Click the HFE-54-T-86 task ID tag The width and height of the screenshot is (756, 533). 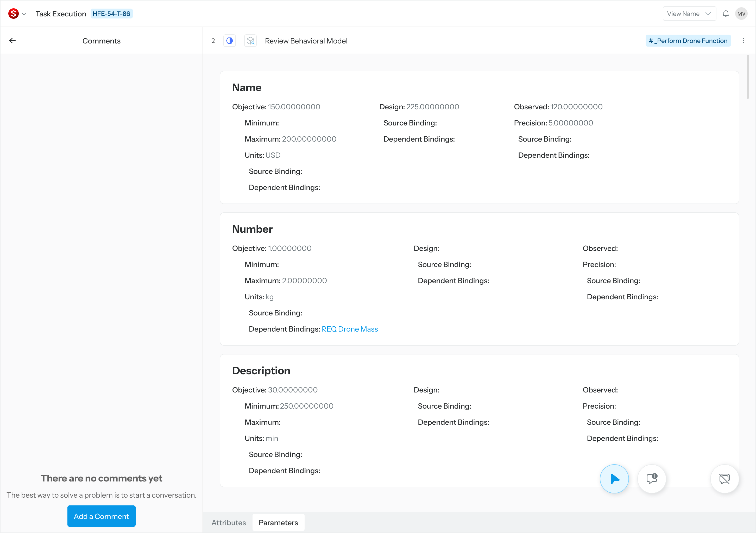111,14
